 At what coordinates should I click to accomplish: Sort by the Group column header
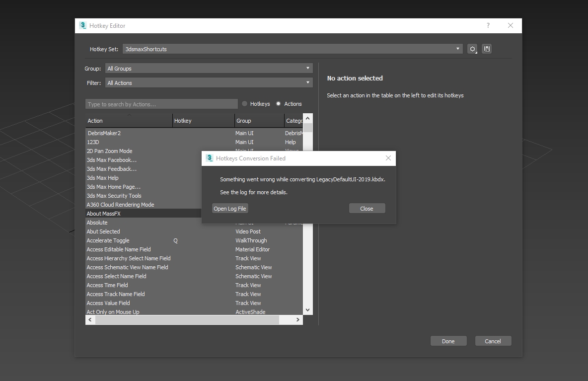point(260,121)
